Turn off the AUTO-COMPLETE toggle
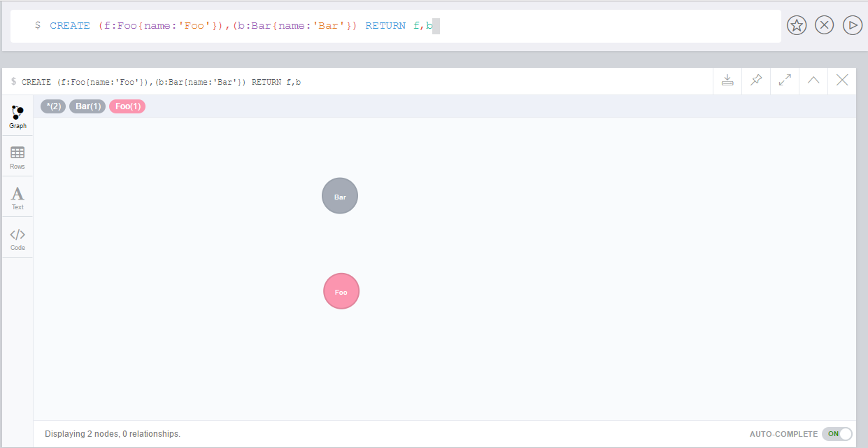Viewport: 868px width, 448px height. (837, 434)
